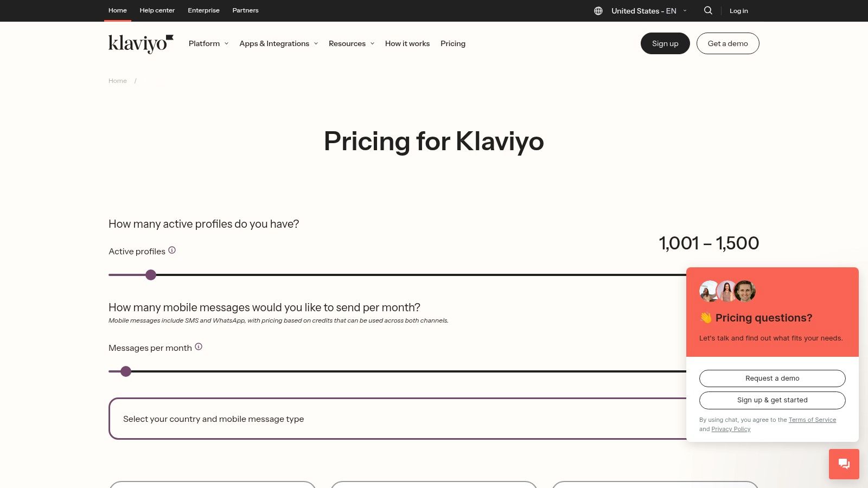Screen dimensions: 868x488
Task: Open the search icon
Action: (708, 10)
